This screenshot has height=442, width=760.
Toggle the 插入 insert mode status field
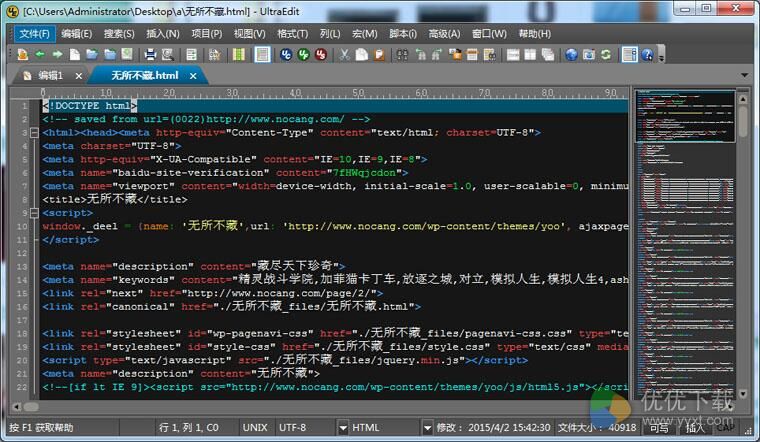695,427
